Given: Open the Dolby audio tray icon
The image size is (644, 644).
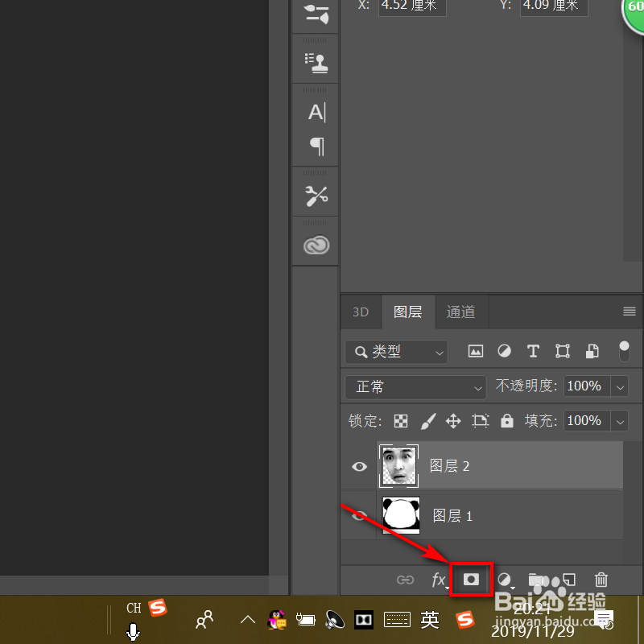Looking at the screenshot, I should [364, 620].
